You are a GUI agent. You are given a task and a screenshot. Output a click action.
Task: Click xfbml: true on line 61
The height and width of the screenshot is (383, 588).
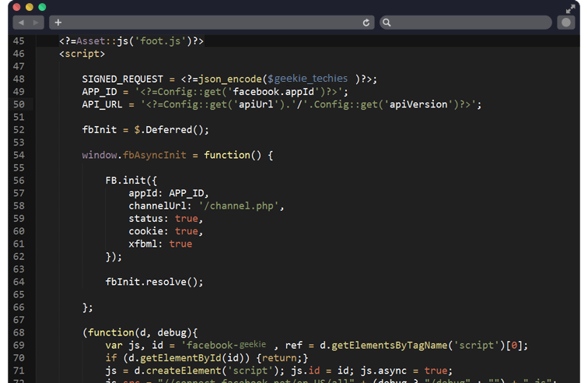point(160,244)
